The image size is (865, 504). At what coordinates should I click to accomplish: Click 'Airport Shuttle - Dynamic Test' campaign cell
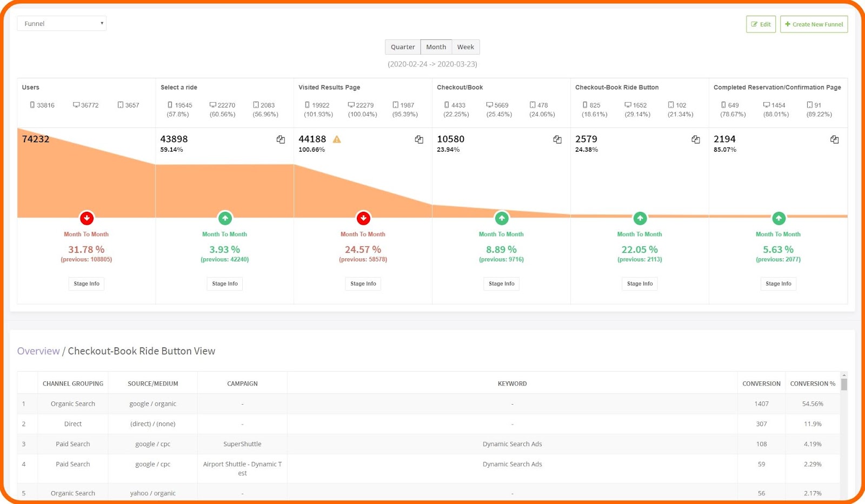[242, 468]
